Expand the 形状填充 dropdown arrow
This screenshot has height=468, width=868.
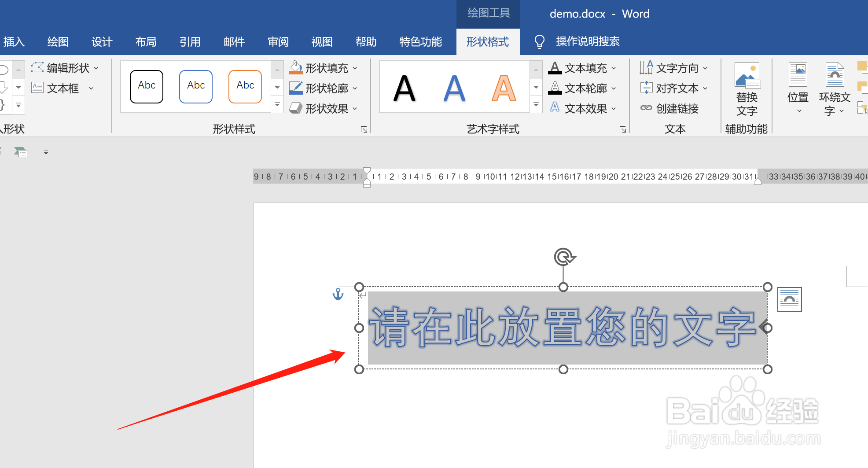click(355, 68)
